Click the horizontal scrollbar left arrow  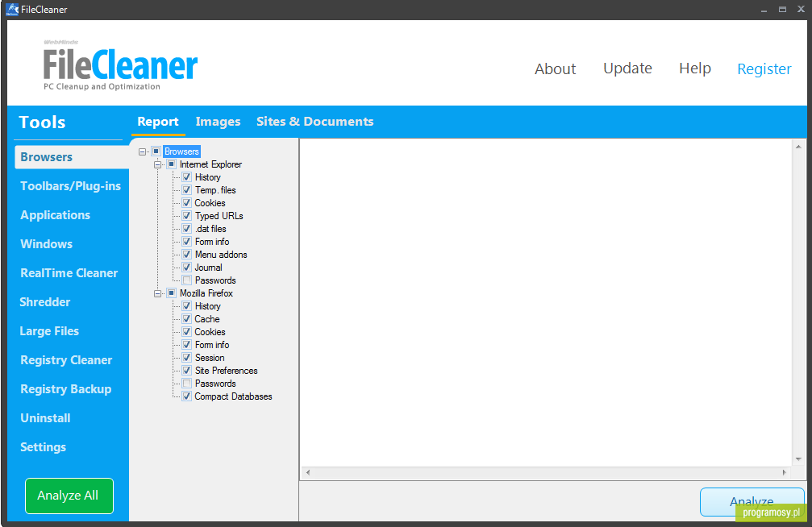click(x=307, y=472)
